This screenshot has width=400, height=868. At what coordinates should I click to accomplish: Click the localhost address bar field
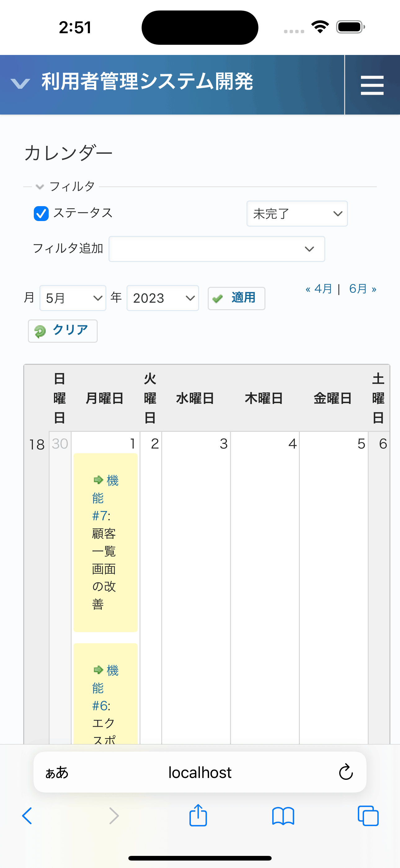[x=200, y=772]
